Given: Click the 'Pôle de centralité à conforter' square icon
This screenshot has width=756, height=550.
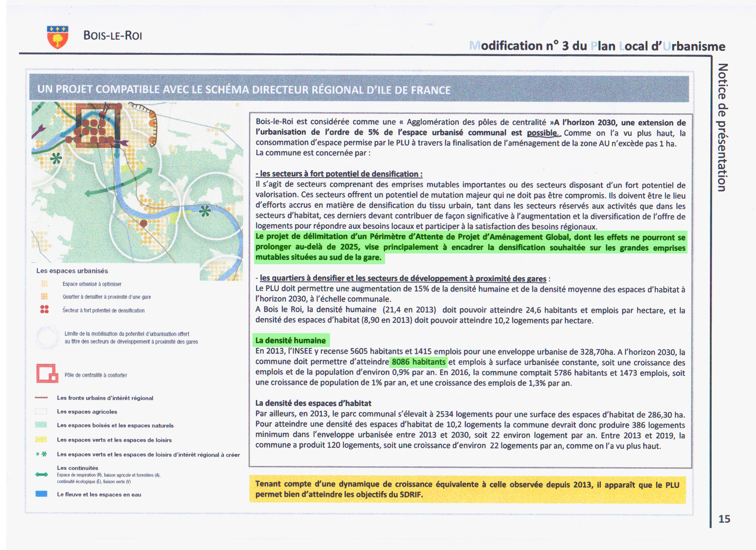Looking at the screenshot, I should (47, 374).
